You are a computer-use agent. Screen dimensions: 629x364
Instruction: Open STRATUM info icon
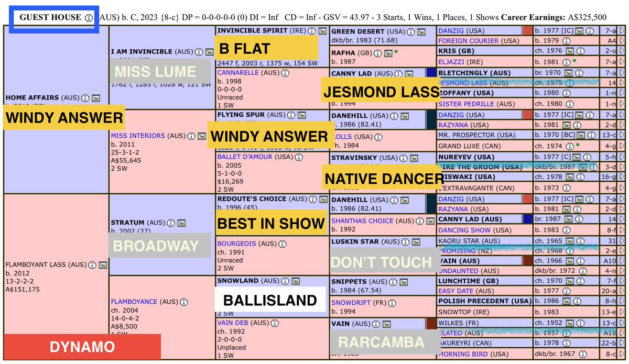pos(171,223)
